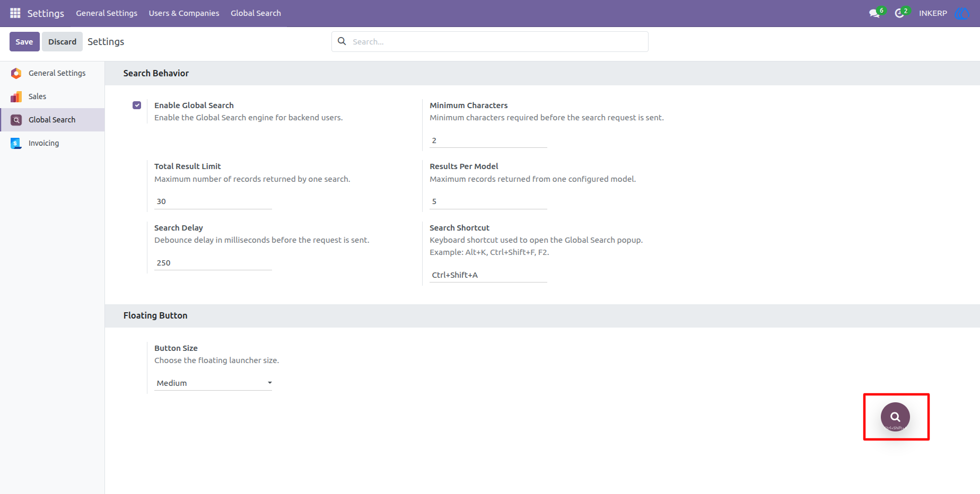This screenshot has width=980, height=494.
Task: Select Invoicing in sidebar
Action: 52,143
